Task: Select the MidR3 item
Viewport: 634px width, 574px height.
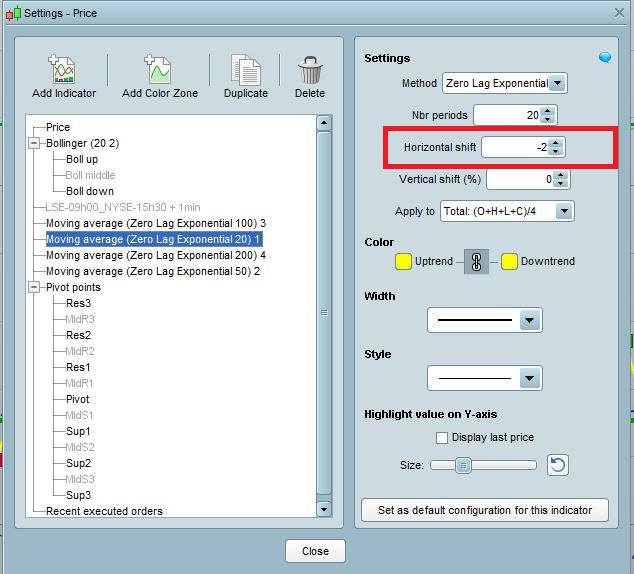Action: (80, 319)
